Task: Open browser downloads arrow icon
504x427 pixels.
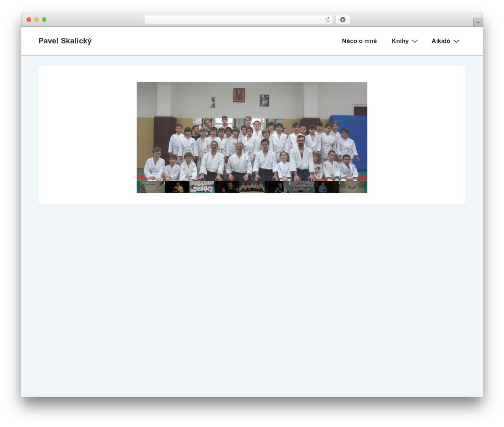Action: tap(343, 20)
